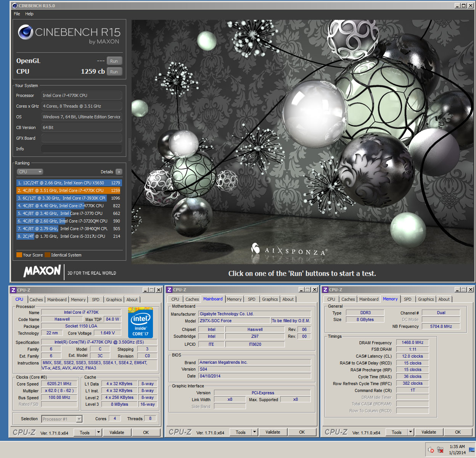Screen dimensions: 476x458
Task: Click the volume muted tray icon
Action: 431,450
